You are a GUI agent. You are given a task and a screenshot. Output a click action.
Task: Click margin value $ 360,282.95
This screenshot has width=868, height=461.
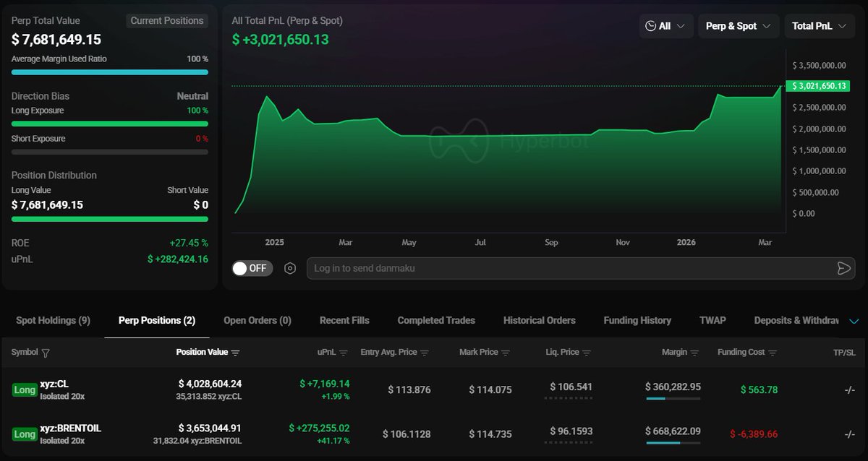pyautogui.click(x=673, y=387)
